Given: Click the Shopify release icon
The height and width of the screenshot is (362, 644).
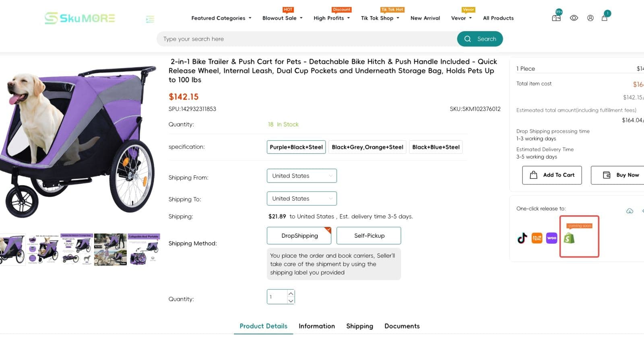Looking at the screenshot, I should click(x=569, y=238).
